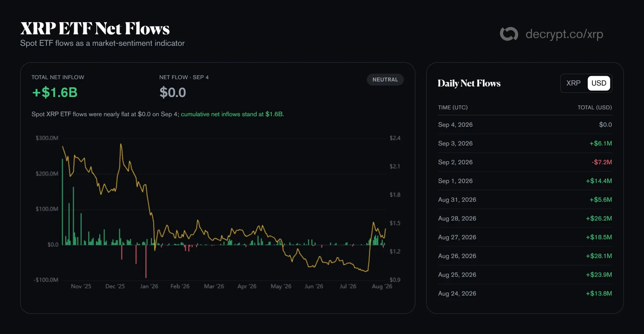Select the Sep 2, 2026 row date

pyautogui.click(x=455, y=162)
